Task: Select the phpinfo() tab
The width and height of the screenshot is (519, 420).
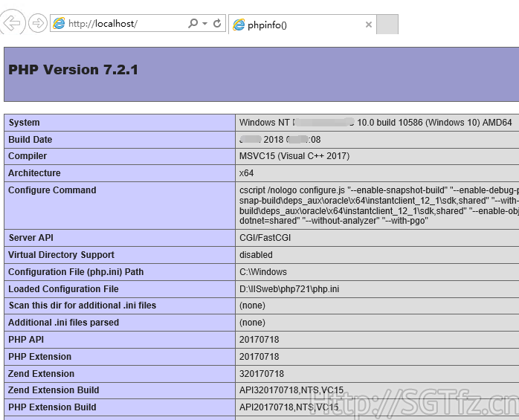Action: click(302, 25)
